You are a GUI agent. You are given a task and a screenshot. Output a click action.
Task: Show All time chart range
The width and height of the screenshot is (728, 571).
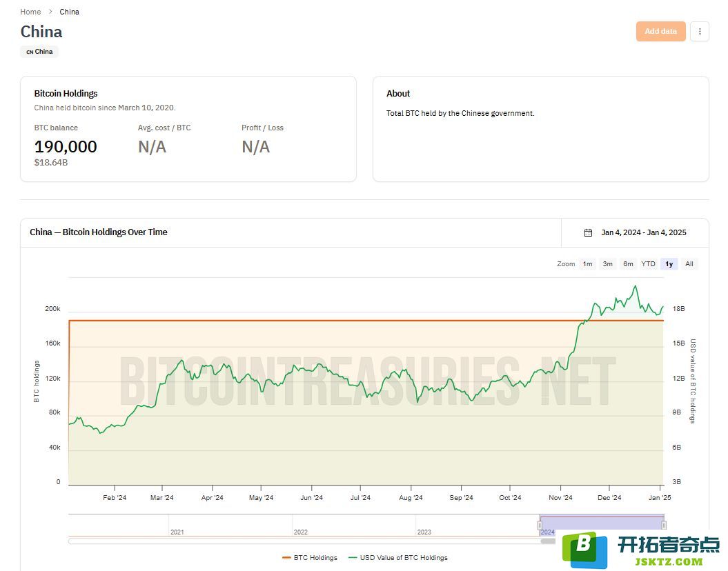pyautogui.click(x=689, y=264)
